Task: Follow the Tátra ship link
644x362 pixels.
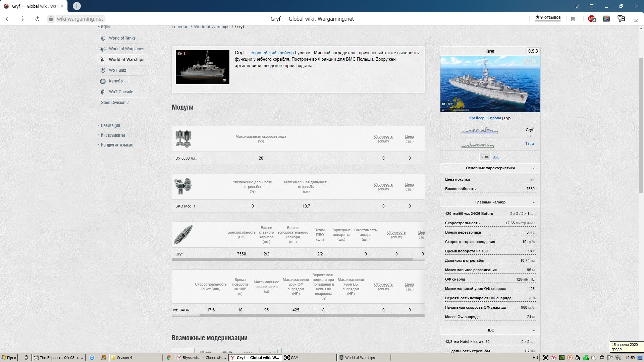Action: pyautogui.click(x=529, y=143)
